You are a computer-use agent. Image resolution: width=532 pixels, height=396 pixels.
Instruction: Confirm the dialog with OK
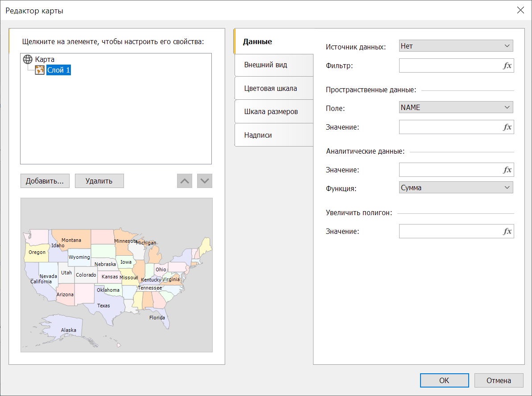coord(444,380)
